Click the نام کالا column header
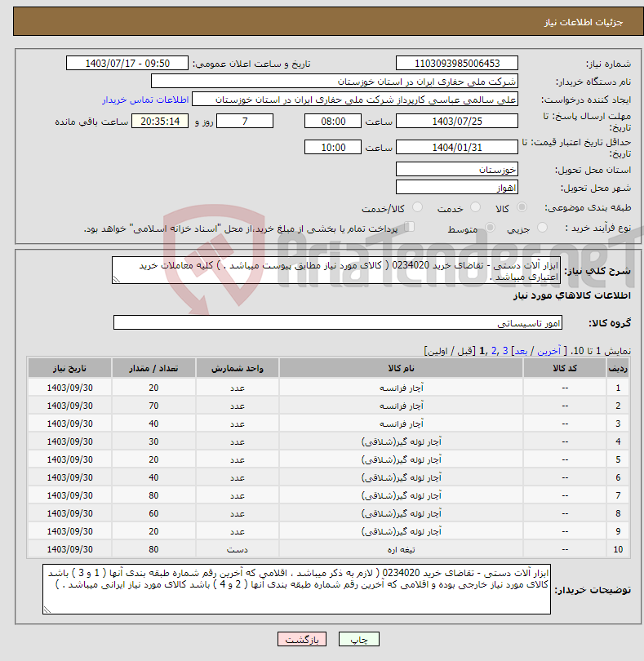The image size is (644, 661). pos(401,368)
